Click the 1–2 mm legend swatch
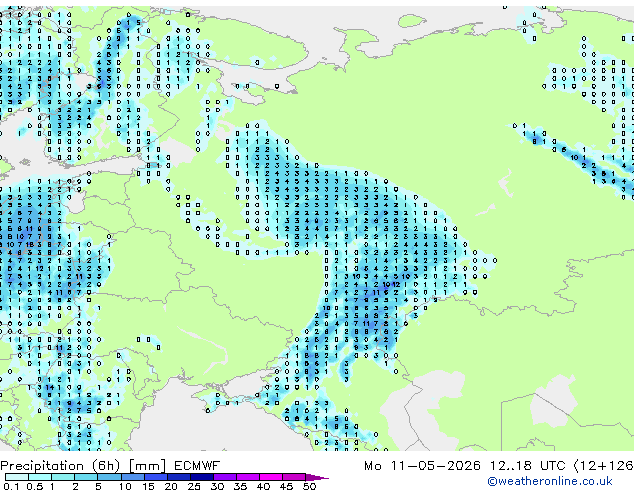Viewport: 634px width, 490px height. 63,477
